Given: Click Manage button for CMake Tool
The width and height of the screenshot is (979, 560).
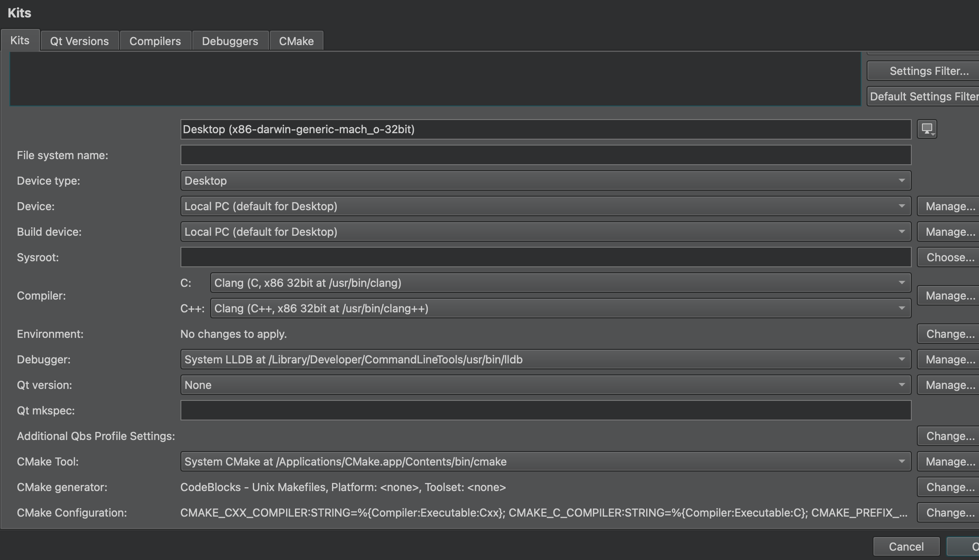Looking at the screenshot, I should click(x=949, y=461).
